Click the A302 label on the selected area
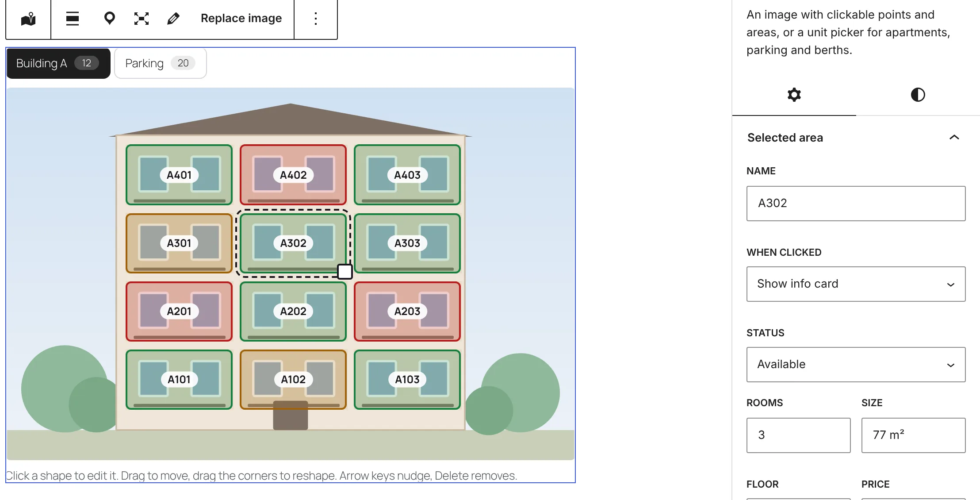The image size is (980, 500). [293, 243]
